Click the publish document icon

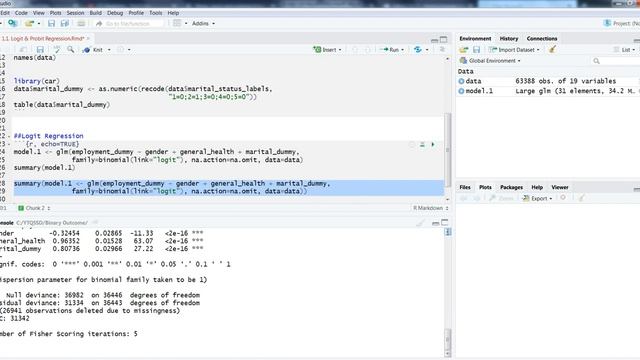pyautogui.click(x=418, y=49)
